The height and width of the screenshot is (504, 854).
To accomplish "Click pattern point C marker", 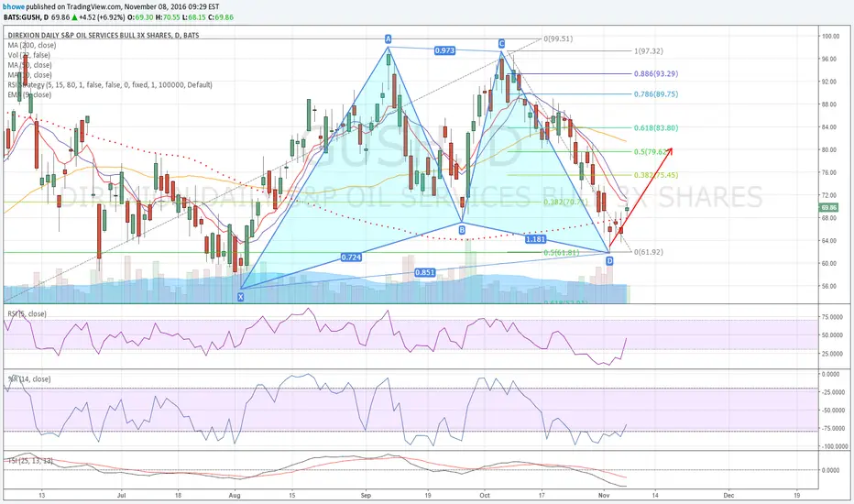I will (501, 44).
